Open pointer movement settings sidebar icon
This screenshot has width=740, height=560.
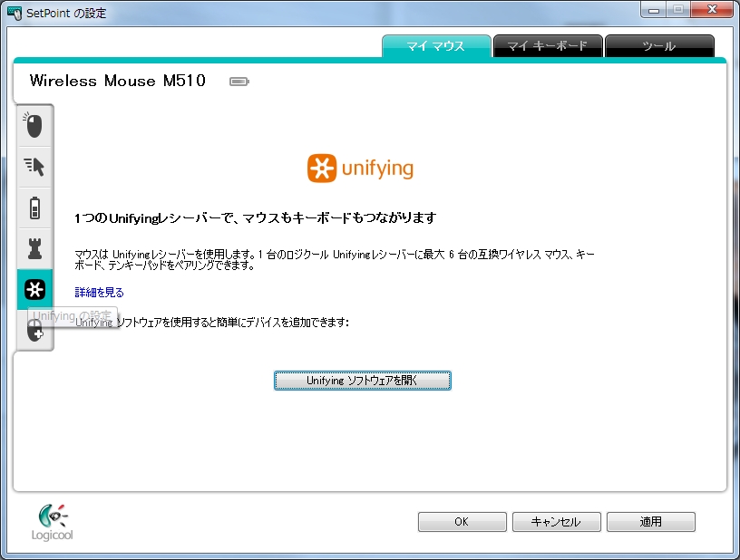[x=34, y=167]
